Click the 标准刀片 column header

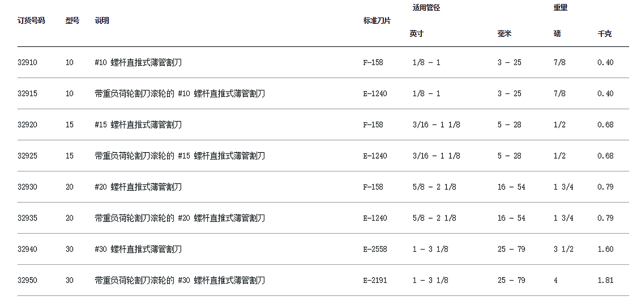point(377,21)
